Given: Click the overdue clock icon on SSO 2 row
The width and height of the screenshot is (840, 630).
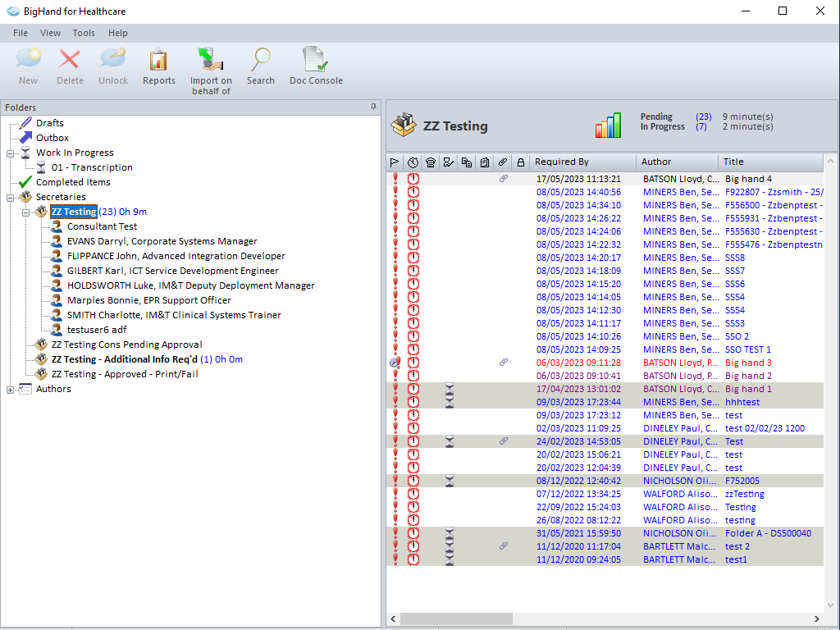Looking at the screenshot, I should point(413,336).
